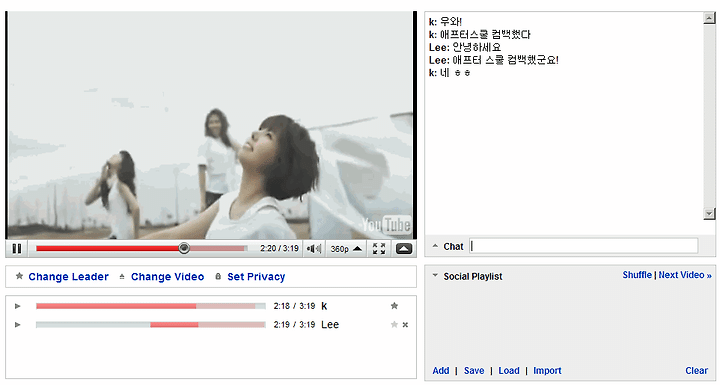The height and width of the screenshot is (385, 720).
Task: Click the leader star for user k
Action: 394,306
